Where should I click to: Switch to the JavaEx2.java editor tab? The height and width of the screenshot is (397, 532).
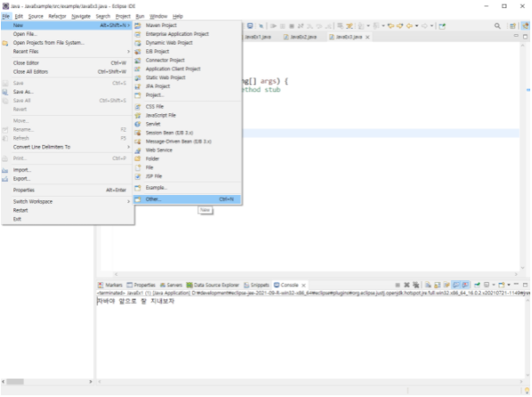click(300, 37)
